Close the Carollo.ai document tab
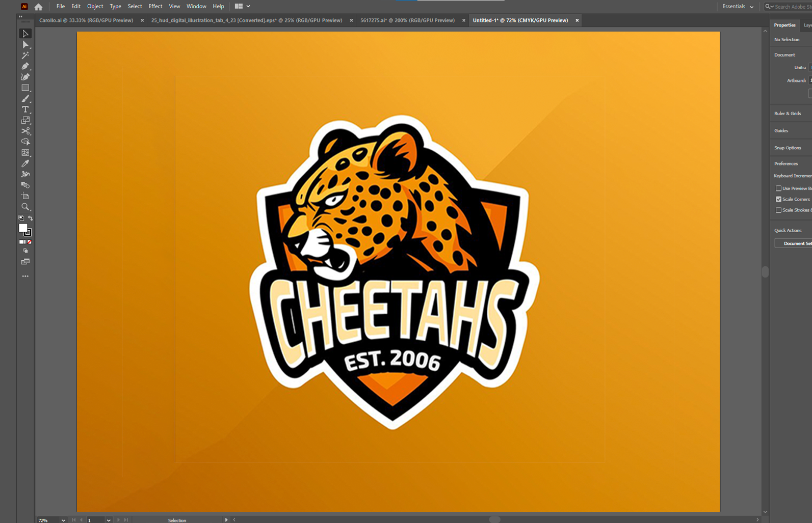The height and width of the screenshot is (523, 812). pos(142,20)
